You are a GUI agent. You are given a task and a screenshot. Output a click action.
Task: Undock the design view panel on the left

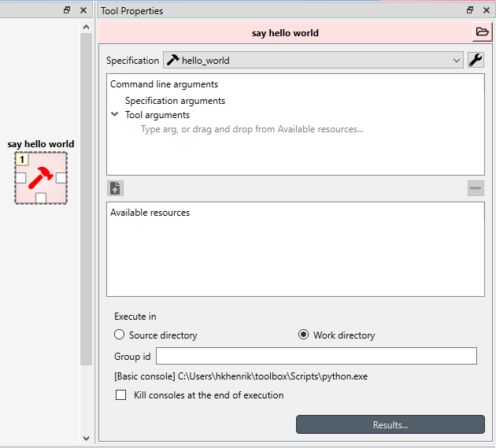click(x=67, y=10)
